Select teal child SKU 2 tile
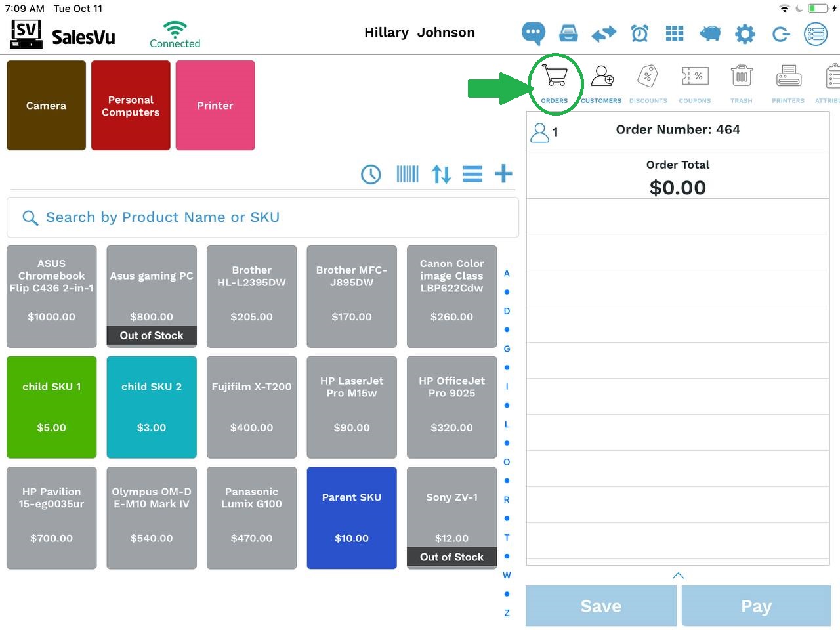 coord(152,408)
